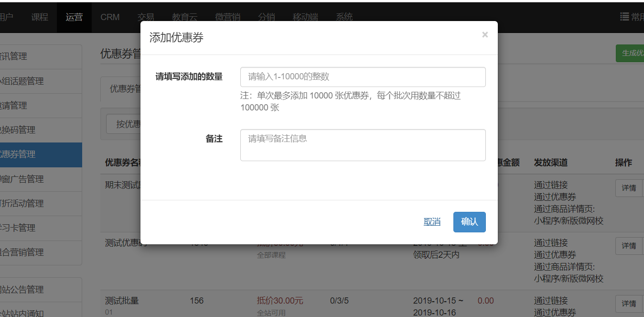644x317 pixels.
Task: Click 详情 button for 测试批量 row
Action: click(628, 304)
